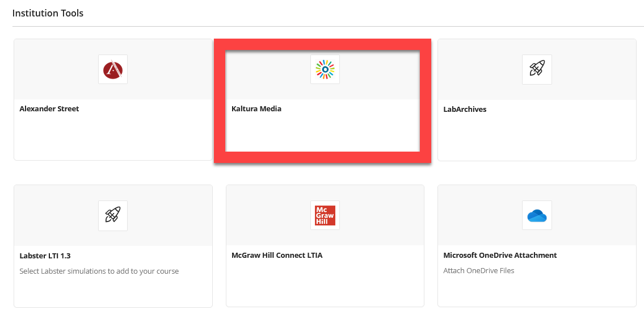Click the 'Attach OneDrive Files' description

[479, 271]
